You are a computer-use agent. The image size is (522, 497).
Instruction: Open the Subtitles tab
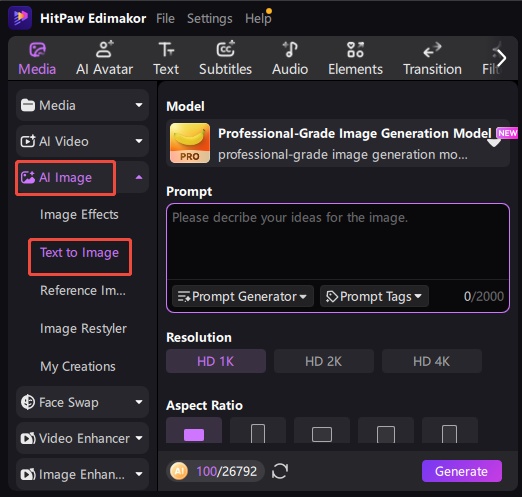[225, 59]
